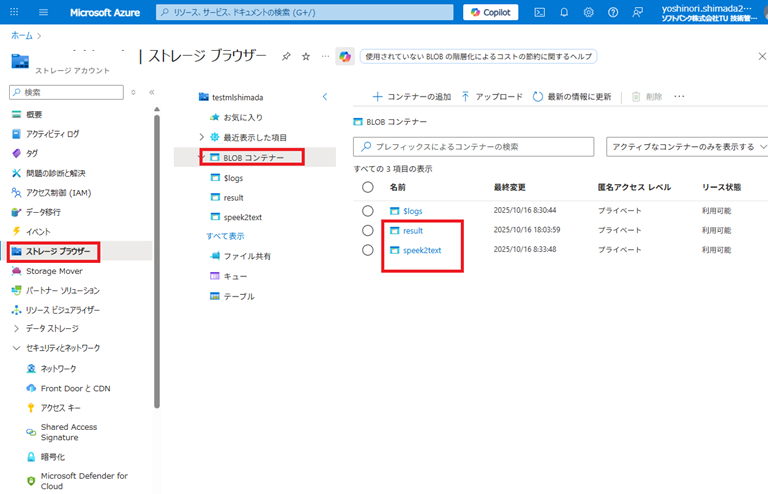Screen dimensions: 768x494
Task: Open the Azure notifications bell icon
Action: 564,13
